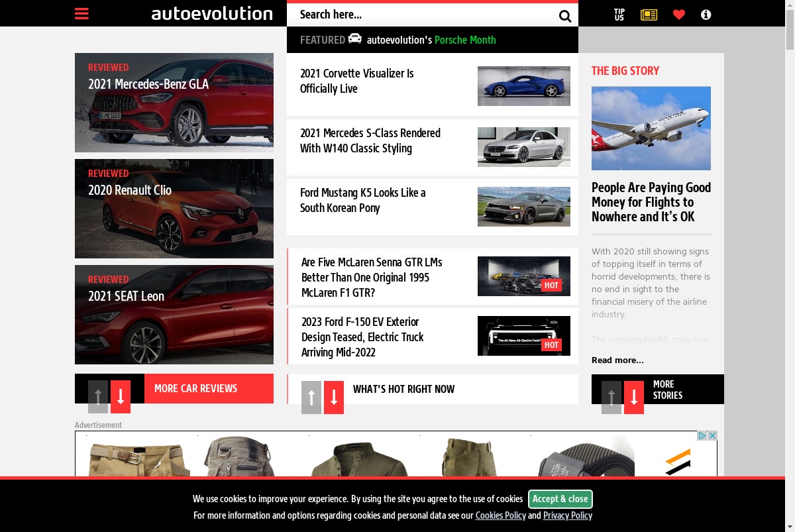Click the red heart favorites icon

(679, 15)
